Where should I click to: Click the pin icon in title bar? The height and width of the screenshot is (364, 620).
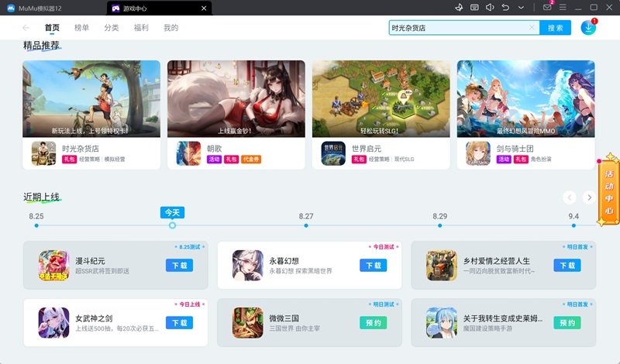click(x=459, y=7)
